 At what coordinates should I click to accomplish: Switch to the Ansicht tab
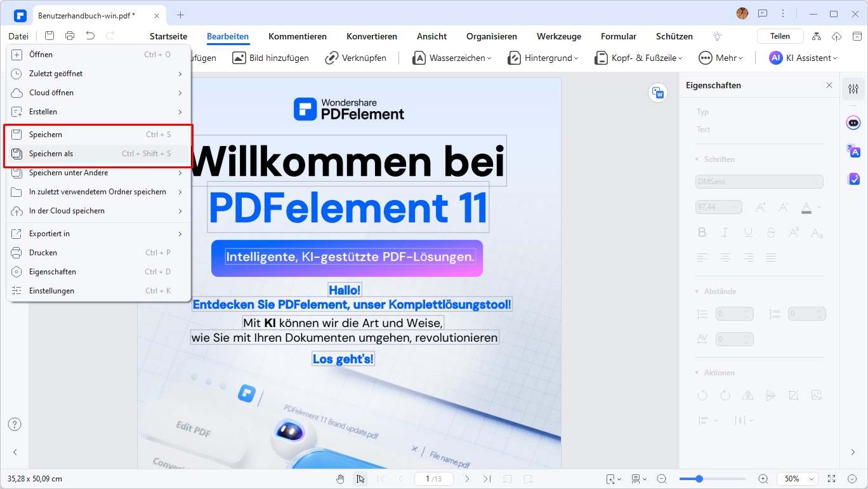point(431,36)
